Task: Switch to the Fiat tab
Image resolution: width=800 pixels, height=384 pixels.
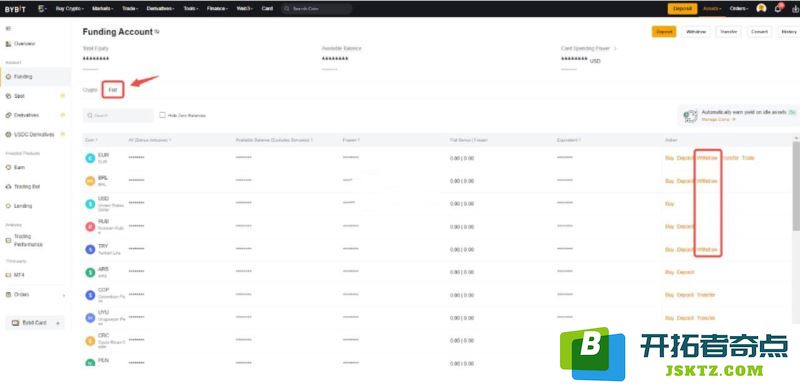Action: [113, 90]
